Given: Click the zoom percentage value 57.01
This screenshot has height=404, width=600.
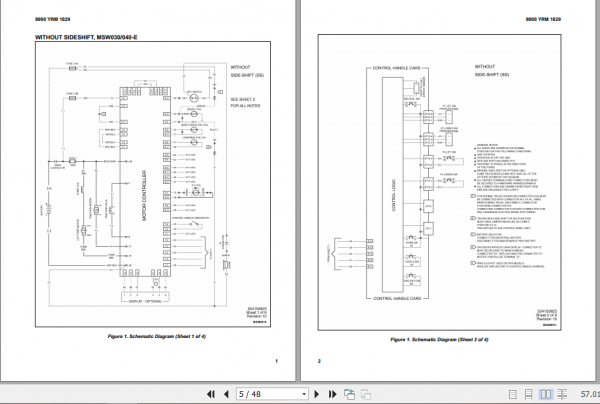Looking at the screenshot, I should click(x=590, y=394).
